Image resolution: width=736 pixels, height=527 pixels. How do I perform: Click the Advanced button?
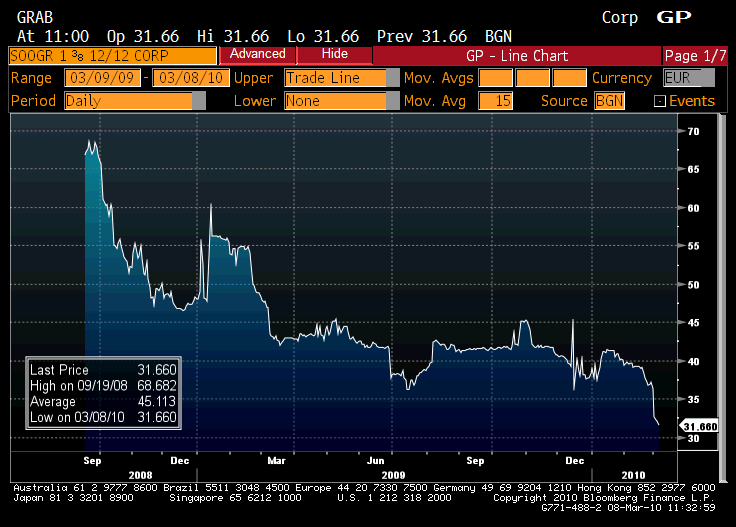pos(257,54)
